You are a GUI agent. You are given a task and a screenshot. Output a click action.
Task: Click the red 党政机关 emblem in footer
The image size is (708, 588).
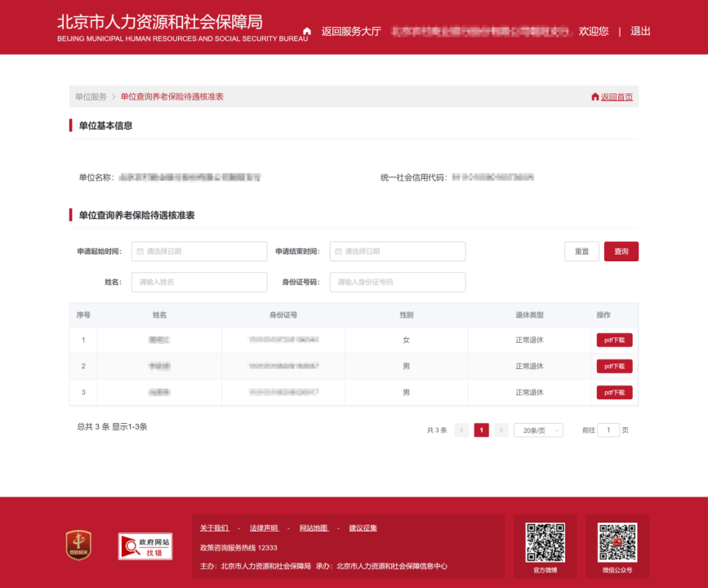click(x=78, y=545)
